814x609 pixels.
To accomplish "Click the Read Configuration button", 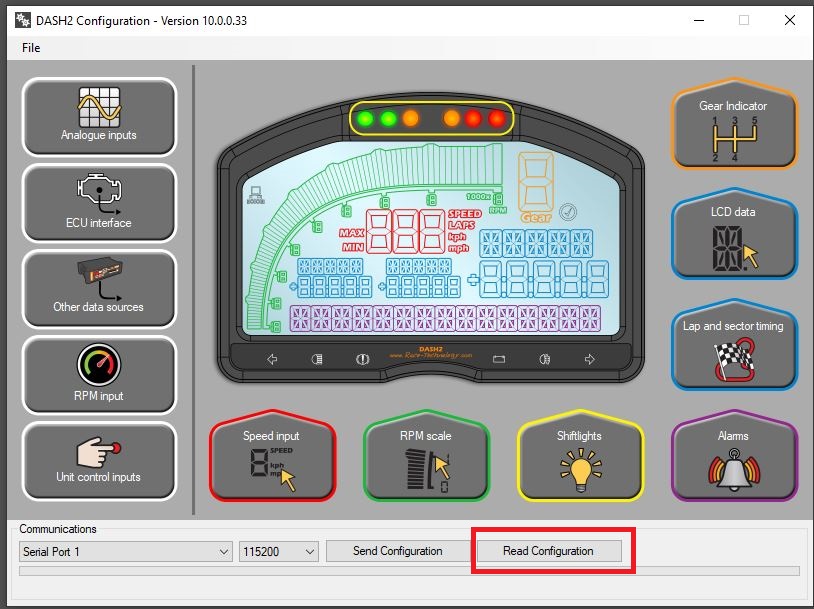I will point(548,551).
